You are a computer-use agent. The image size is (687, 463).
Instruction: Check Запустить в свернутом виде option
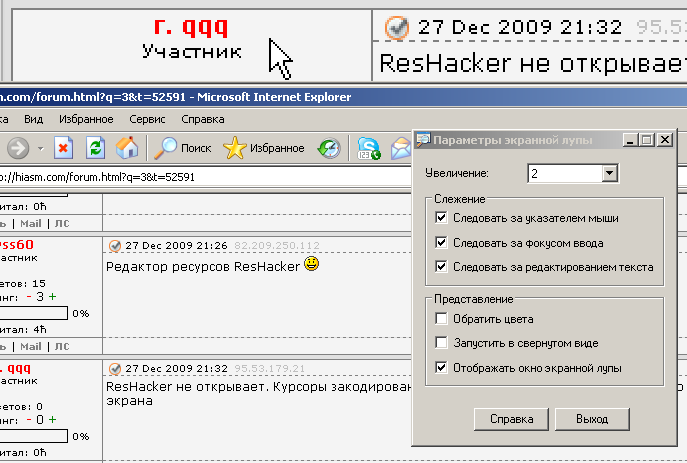[x=442, y=343]
